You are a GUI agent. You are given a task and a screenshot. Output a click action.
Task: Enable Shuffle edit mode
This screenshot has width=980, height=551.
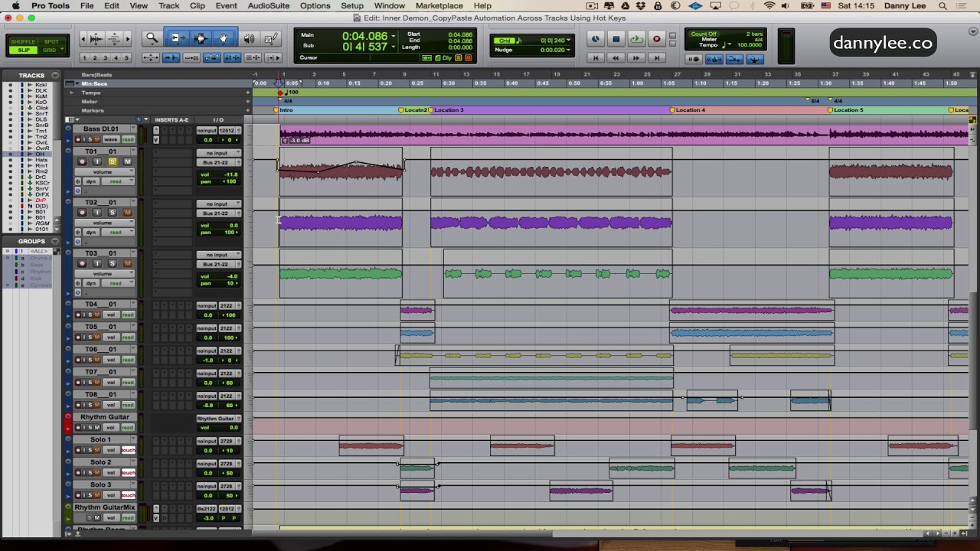[x=23, y=42]
